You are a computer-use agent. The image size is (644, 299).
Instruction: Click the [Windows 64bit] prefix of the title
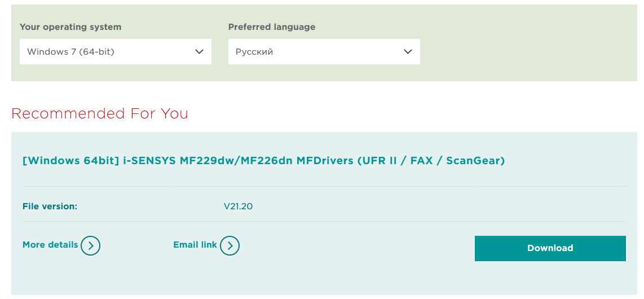click(70, 161)
